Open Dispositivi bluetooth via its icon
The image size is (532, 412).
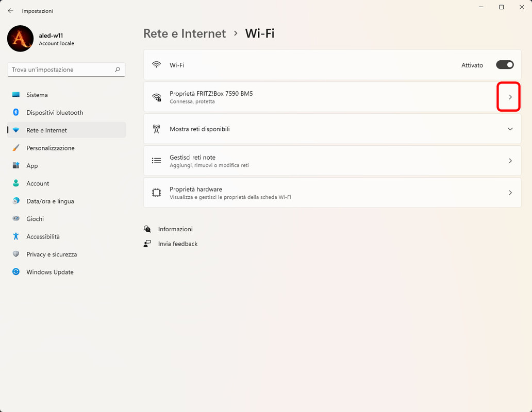tap(16, 113)
